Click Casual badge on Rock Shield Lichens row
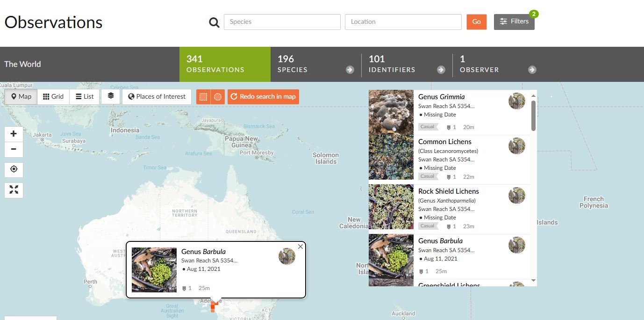The height and width of the screenshot is (320, 644). [x=429, y=226]
